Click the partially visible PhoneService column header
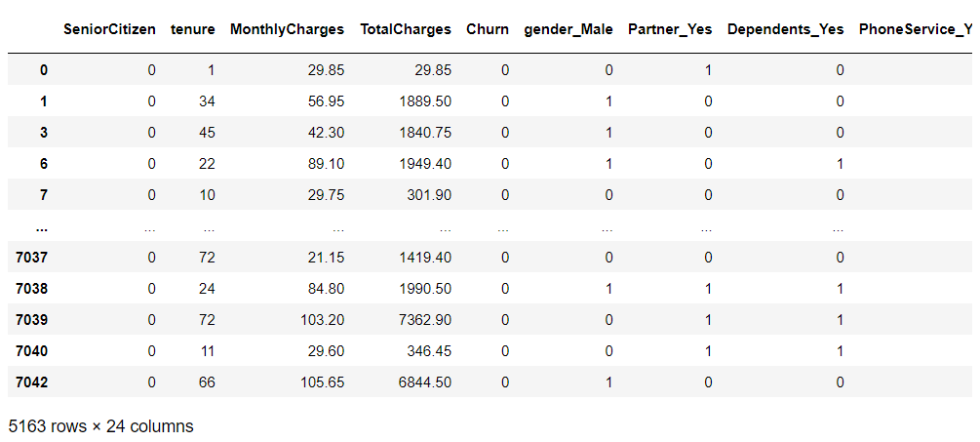 [915, 29]
